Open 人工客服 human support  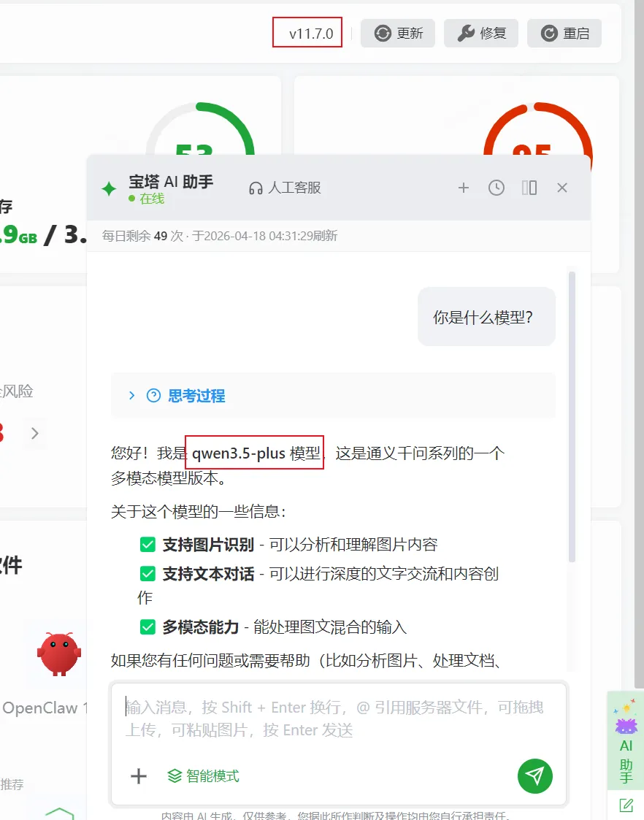(x=285, y=188)
